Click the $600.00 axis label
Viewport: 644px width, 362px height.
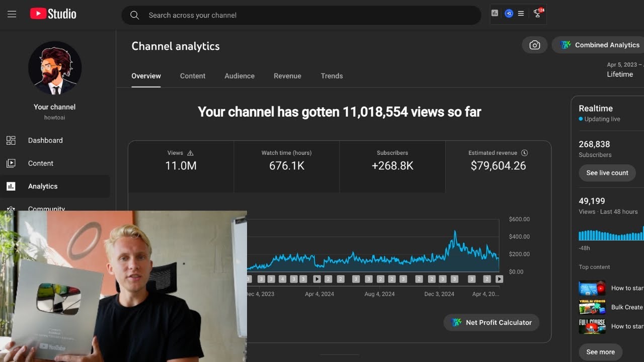519,219
